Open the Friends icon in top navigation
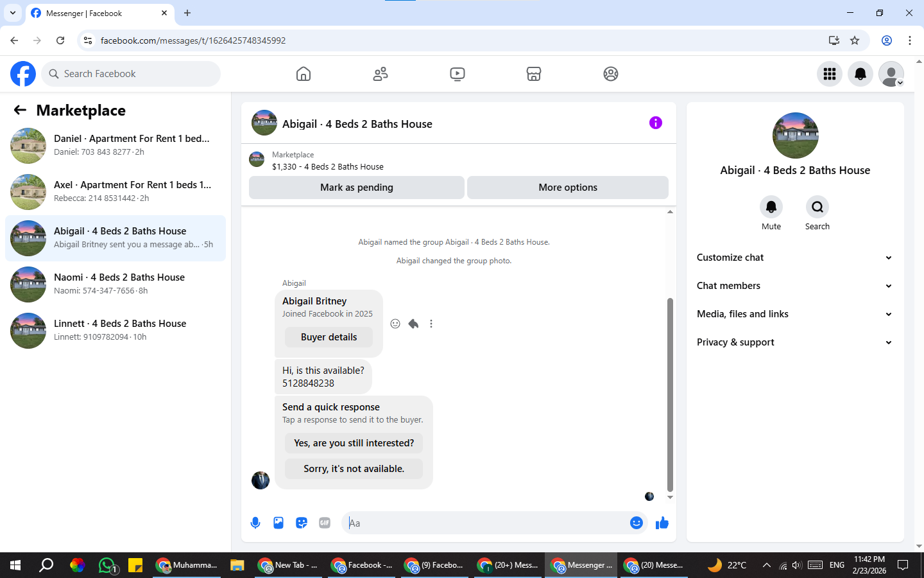This screenshot has height=578, width=924. click(x=381, y=74)
